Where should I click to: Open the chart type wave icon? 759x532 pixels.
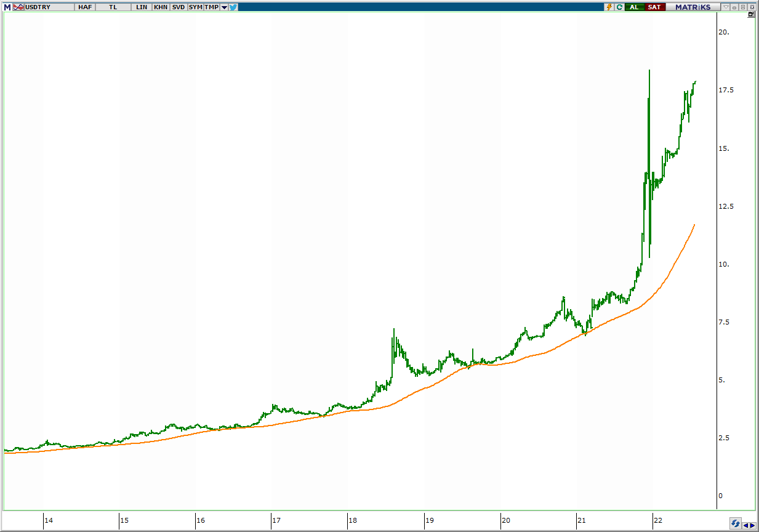pos(18,7)
